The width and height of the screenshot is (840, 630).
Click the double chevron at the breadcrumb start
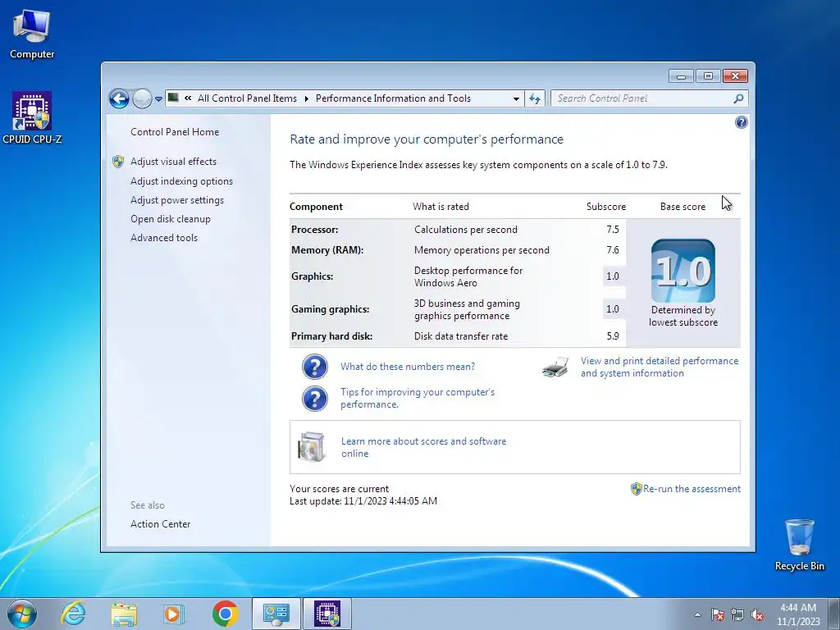188,98
